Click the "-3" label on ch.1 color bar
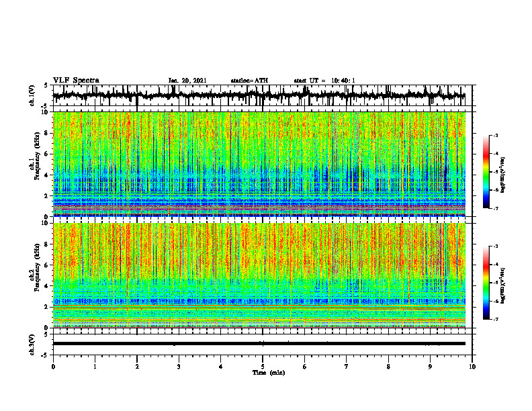 coord(496,135)
